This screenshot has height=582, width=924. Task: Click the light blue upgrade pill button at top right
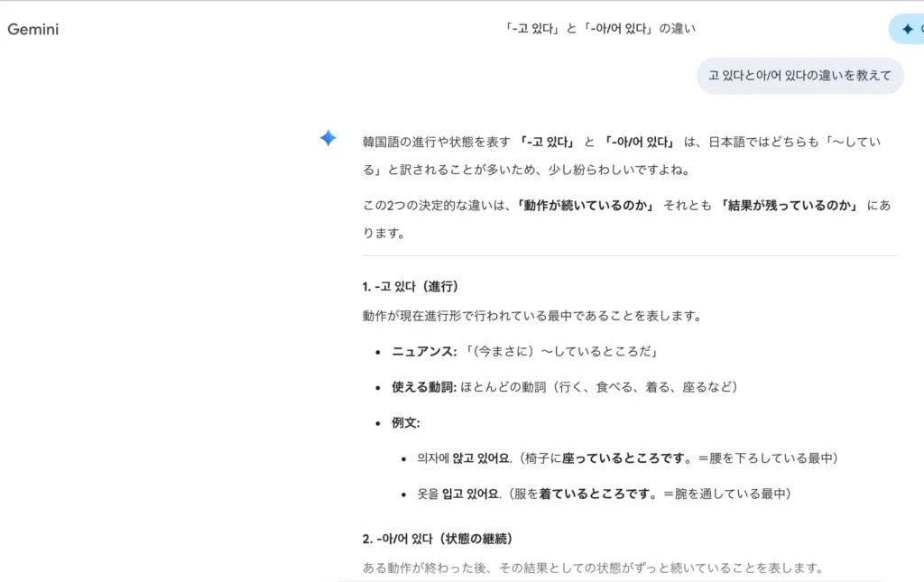click(x=906, y=29)
